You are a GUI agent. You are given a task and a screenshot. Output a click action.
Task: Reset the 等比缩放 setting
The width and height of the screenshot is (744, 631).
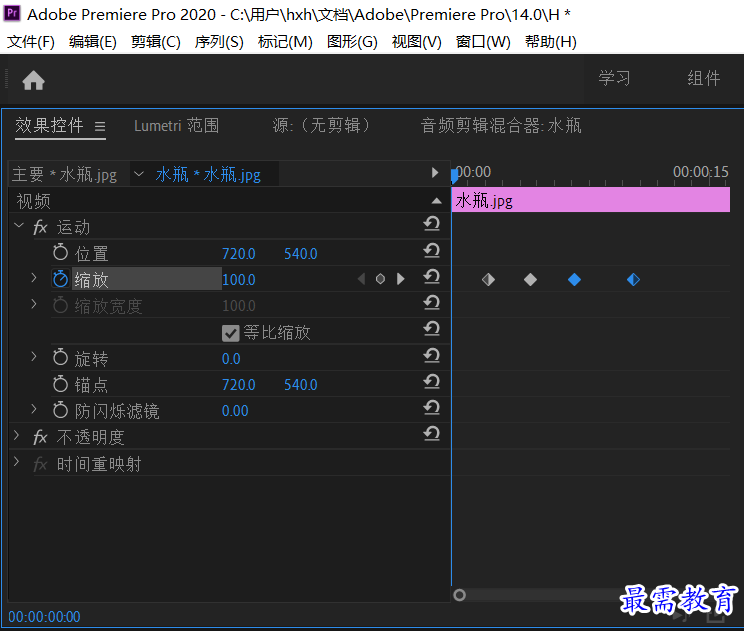tap(431, 328)
